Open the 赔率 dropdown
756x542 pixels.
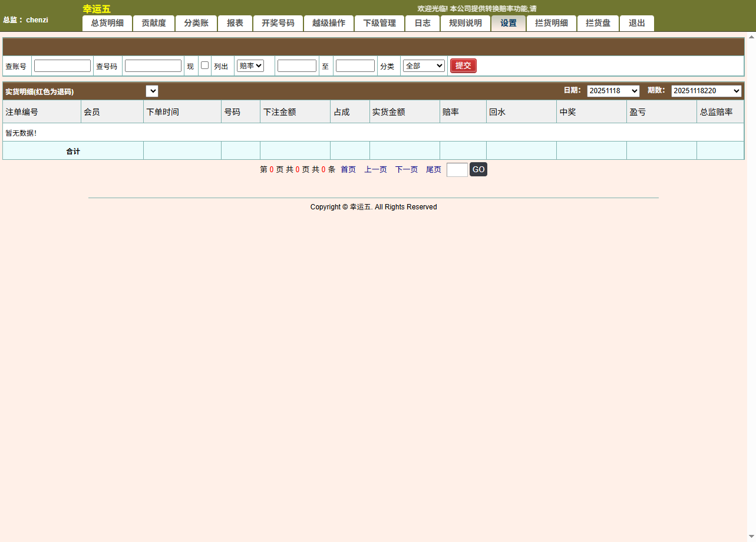pyautogui.click(x=250, y=65)
